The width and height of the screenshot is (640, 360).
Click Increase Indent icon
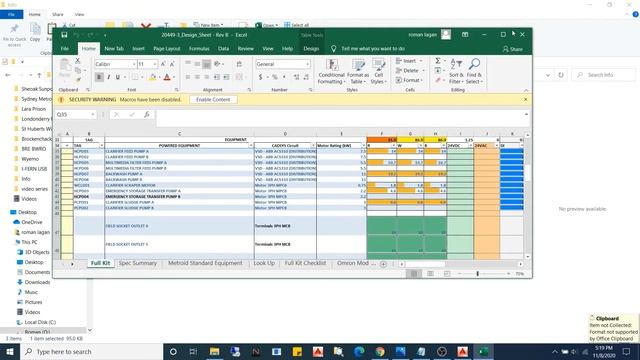[226, 77]
